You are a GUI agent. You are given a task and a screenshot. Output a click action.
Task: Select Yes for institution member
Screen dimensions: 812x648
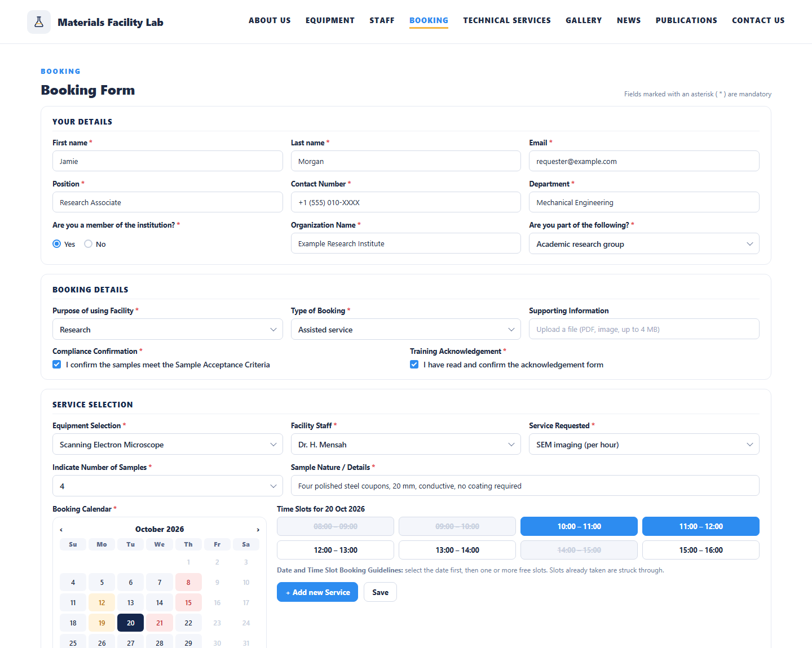[56, 244]
